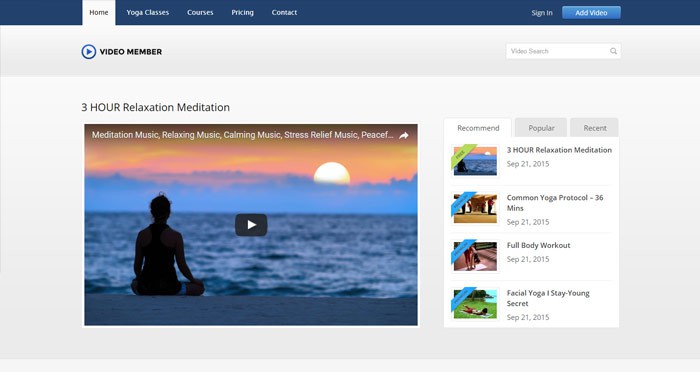Click the Video Member play logo icon
The width and height of the screenshot is (700, 372).
[88, 52]
